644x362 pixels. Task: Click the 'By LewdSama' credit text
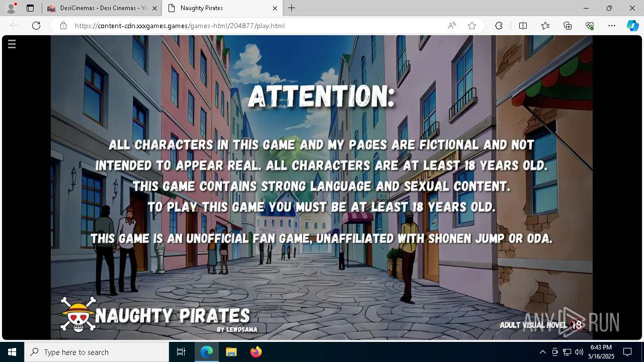pos(237,329)
